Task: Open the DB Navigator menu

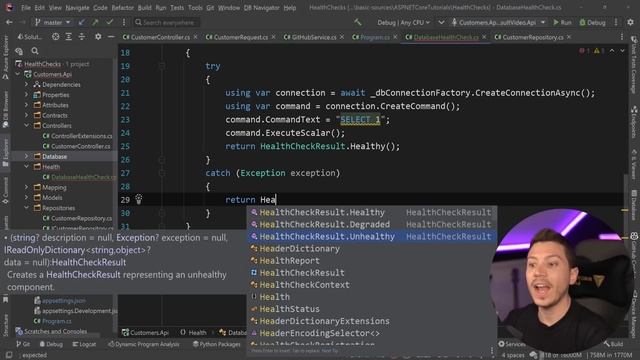Action: (x=261, y=8)
